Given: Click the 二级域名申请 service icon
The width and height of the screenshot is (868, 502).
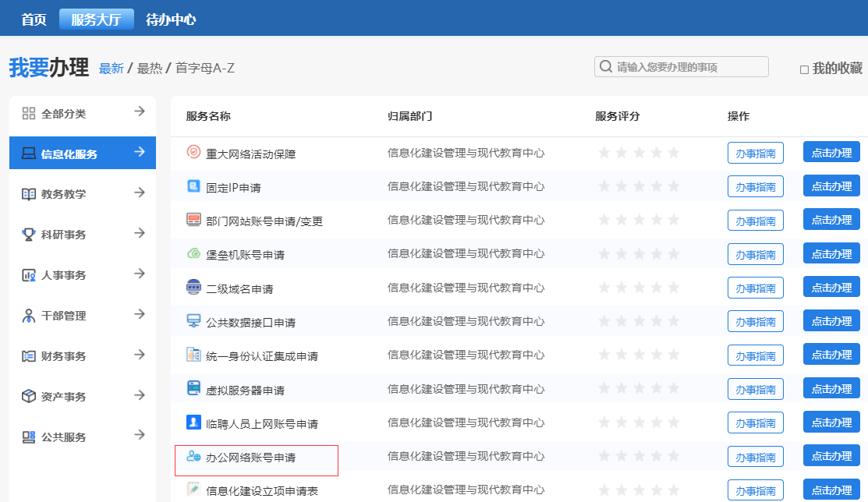Looking at the screenshot, I should point(193,288).
